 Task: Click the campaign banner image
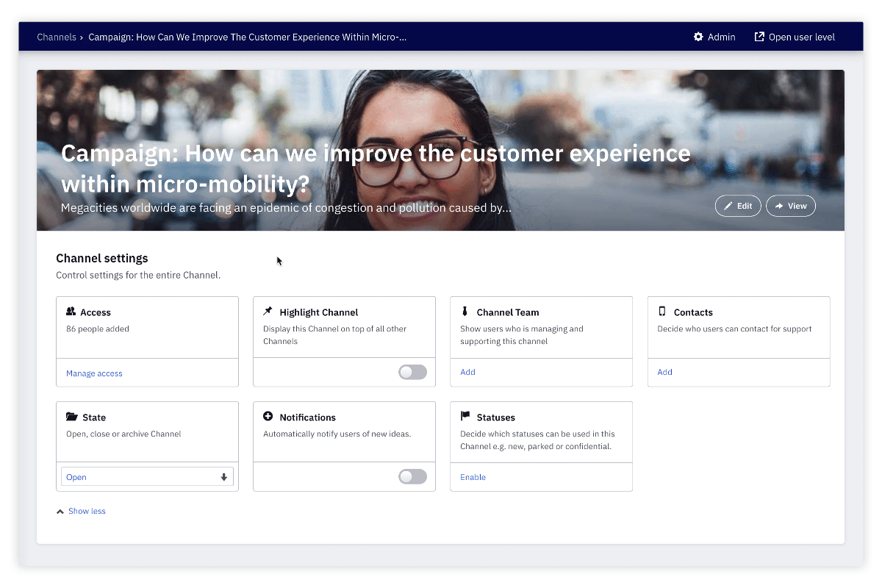point(440,150)
